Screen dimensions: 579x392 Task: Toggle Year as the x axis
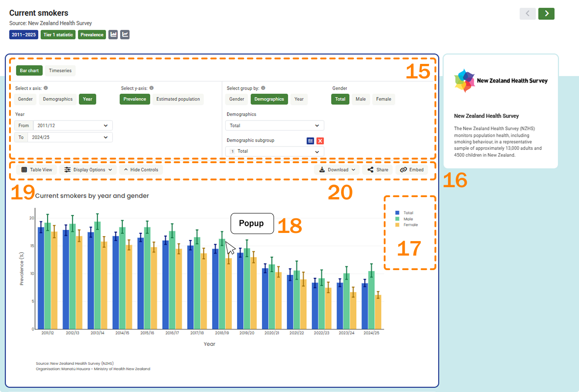tap(87, 99)
